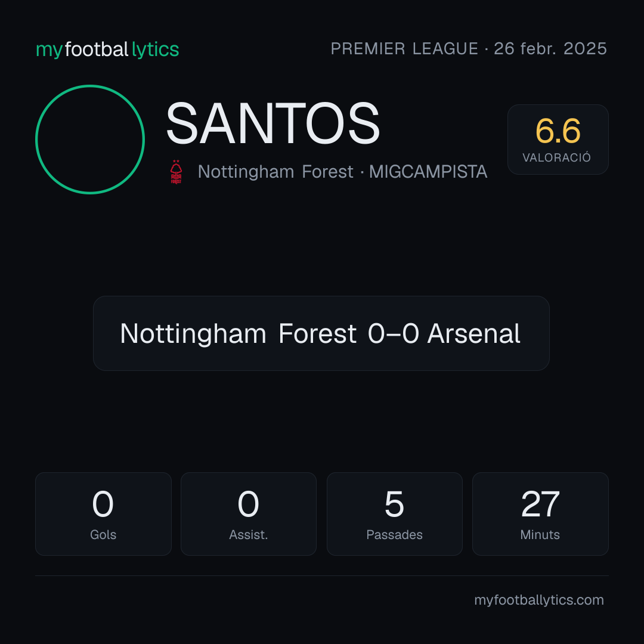Open the myfootballytics.com footer link
This screenshot has width=644, height=644.
point(539,600)
